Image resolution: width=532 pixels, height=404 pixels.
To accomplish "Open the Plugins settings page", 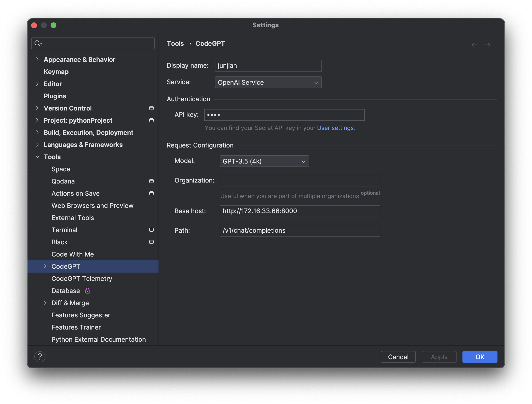I will coord(55,96).
